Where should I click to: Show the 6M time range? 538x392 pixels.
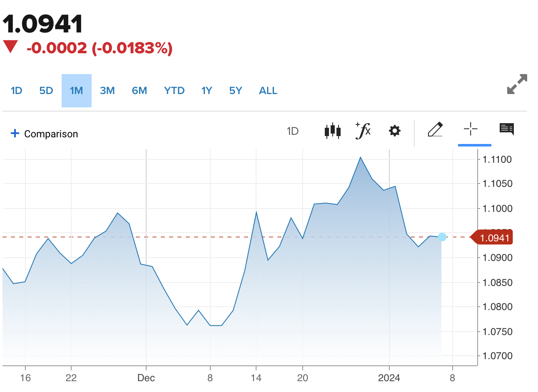point(139,91)
